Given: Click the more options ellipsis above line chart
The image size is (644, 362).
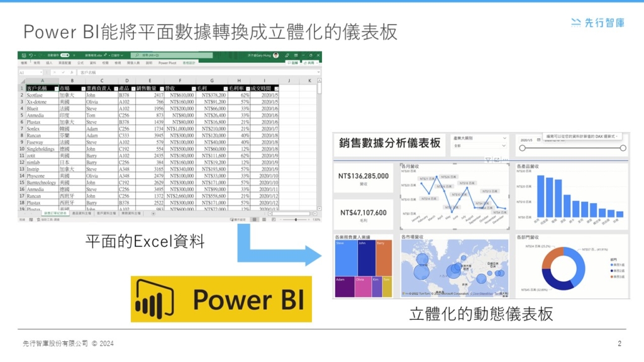Looking at the screenshot, I should click(505, 160).
